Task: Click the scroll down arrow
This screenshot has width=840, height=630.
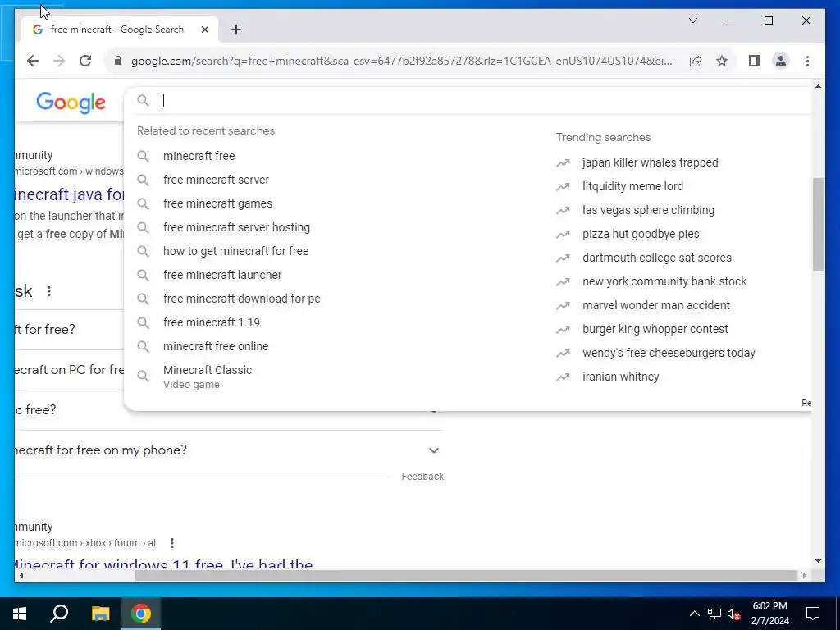Action: click(818, 561)
